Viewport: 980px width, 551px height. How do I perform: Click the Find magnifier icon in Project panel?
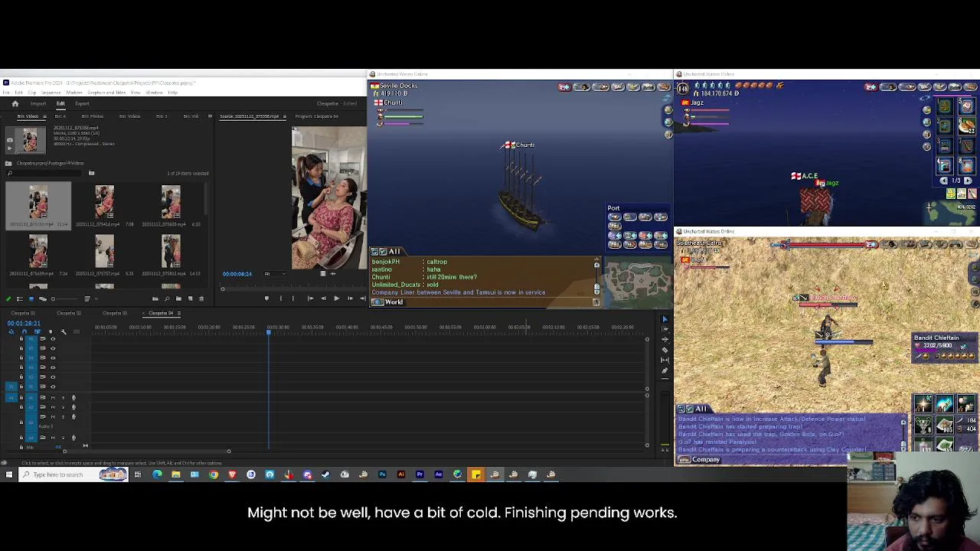(167, 298)
